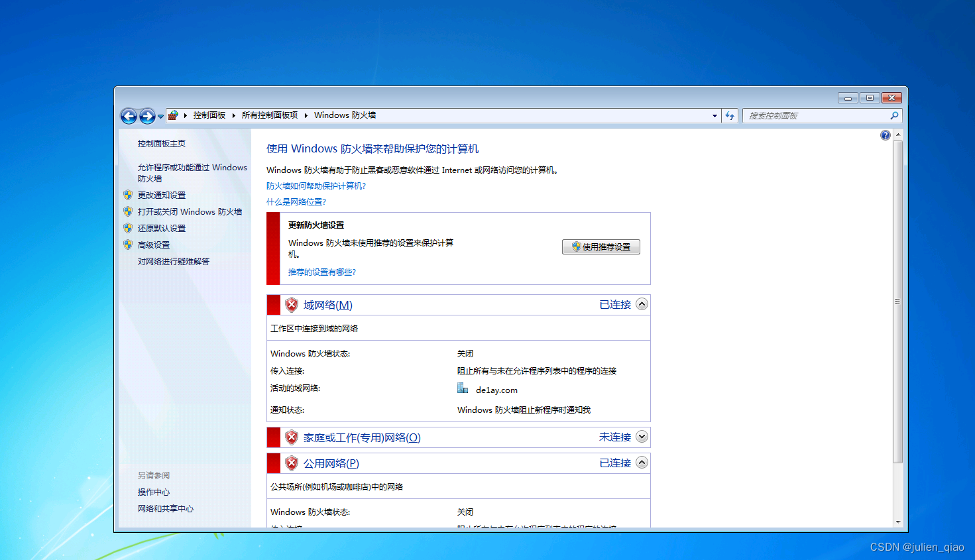Viewport: 975px width, 560px height.
Task: Click de1ay.com domain name text
Action: (496, 390)
